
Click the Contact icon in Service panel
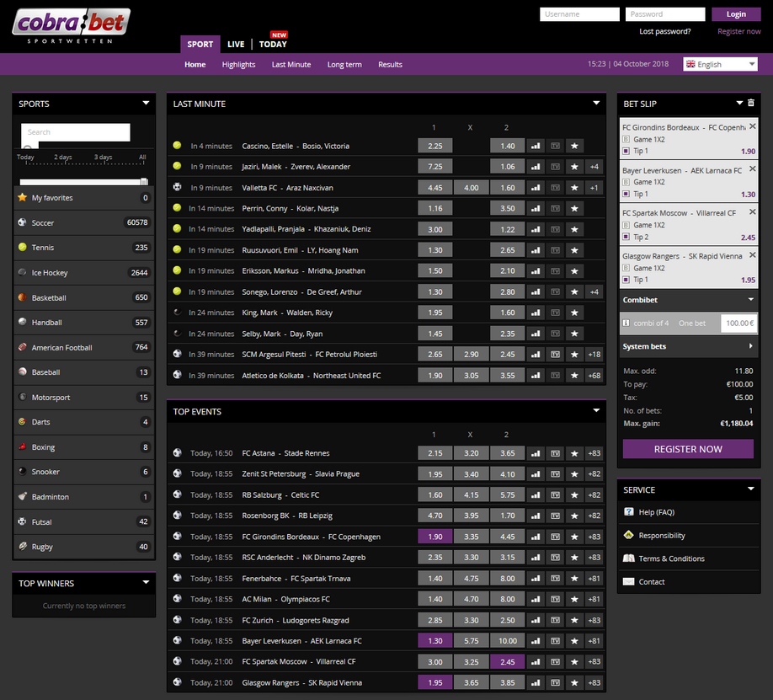click(x=627, y=581)
